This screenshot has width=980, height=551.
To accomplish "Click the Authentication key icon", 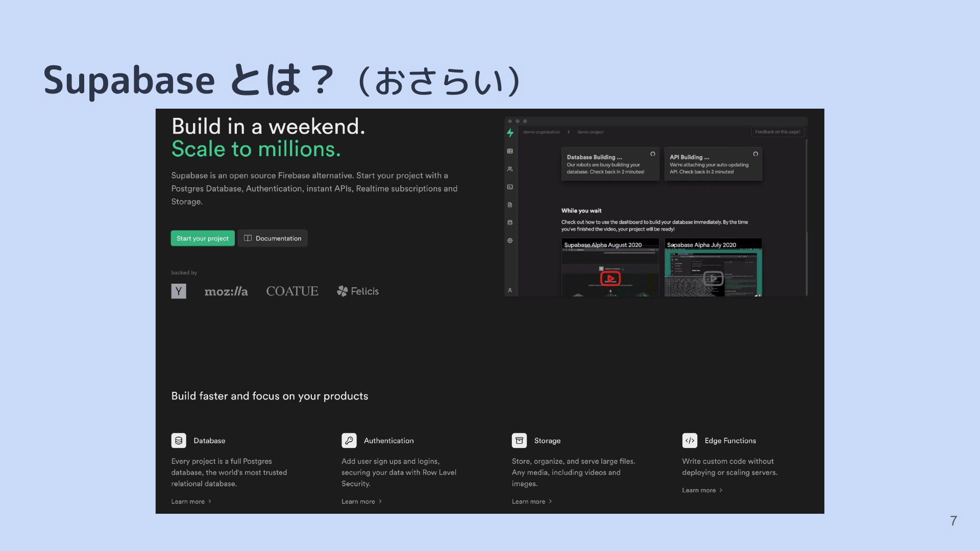I will [349, 440].
